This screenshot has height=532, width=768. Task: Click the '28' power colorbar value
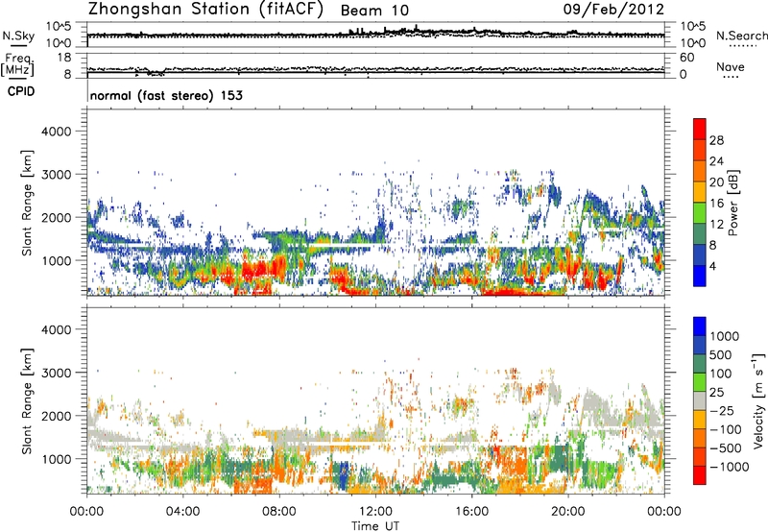click(x=716, y=140)
